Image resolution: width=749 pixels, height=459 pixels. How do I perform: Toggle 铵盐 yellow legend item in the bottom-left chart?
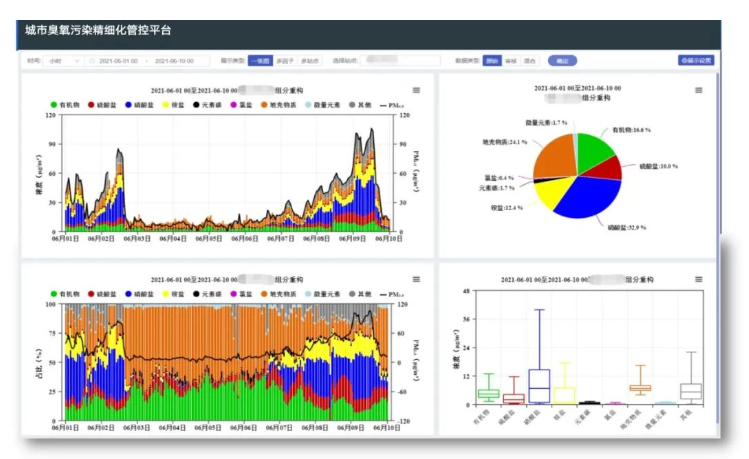click(x=167, y=293)
